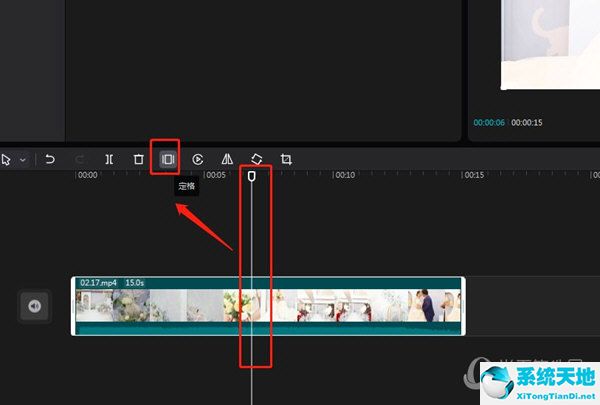
Task: Undo the last edit
Action: coord(50,159)
